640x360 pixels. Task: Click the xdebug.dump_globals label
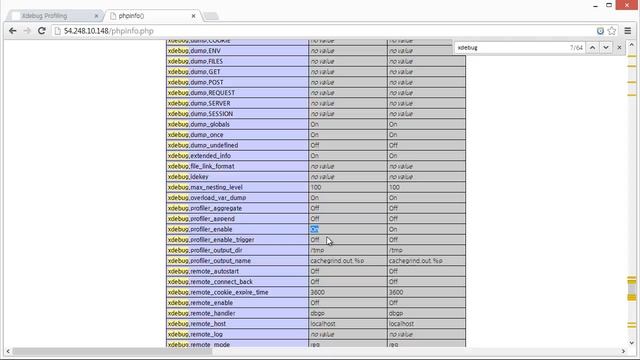(x=199, y=124)
